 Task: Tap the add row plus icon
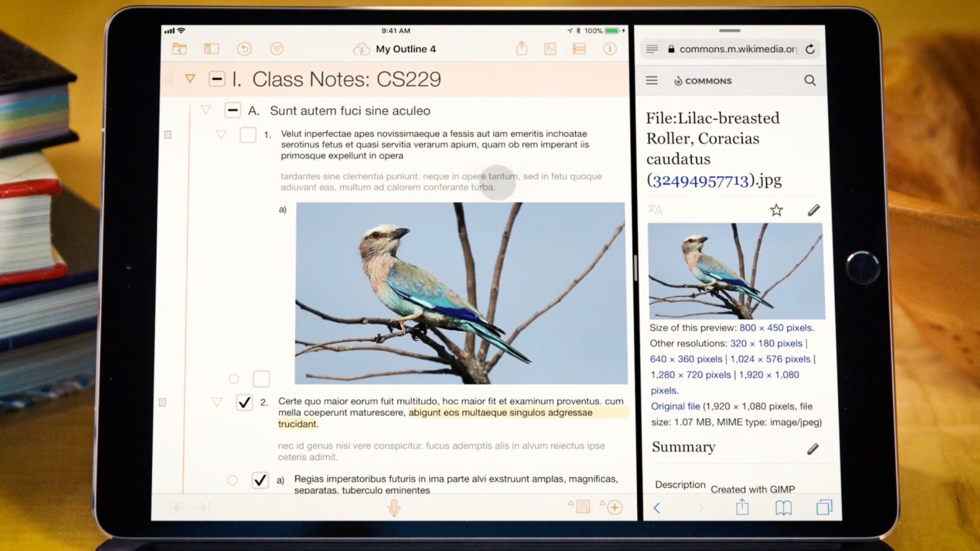click(x=614, y=507)
